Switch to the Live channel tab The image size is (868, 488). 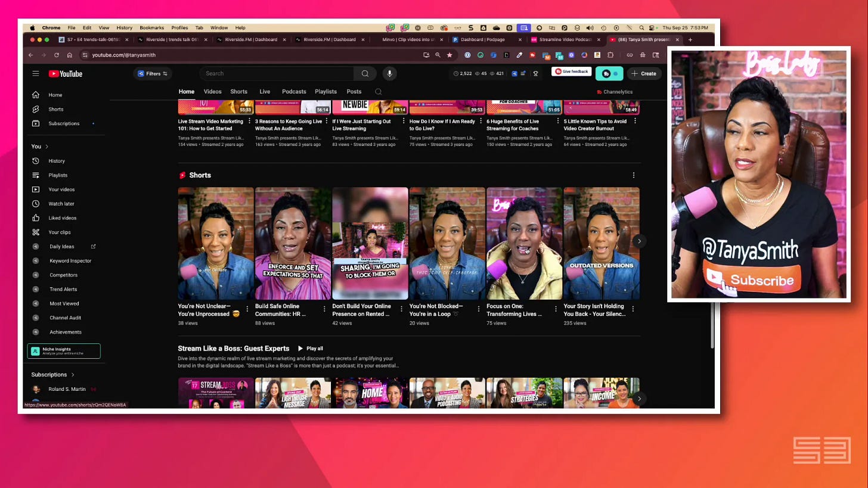pos(265,92)
